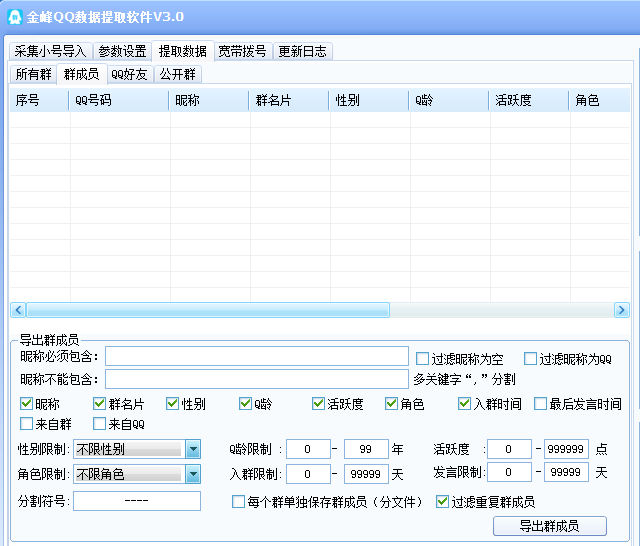Open the 宽带拨号 tab
This screenshot has width=640, height=546.
coord(242,51)
